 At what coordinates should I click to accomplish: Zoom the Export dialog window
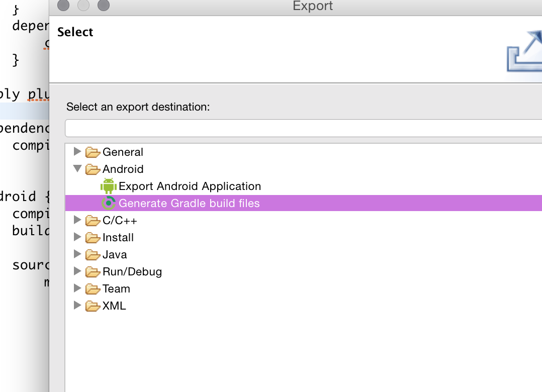tap(104, 5)
